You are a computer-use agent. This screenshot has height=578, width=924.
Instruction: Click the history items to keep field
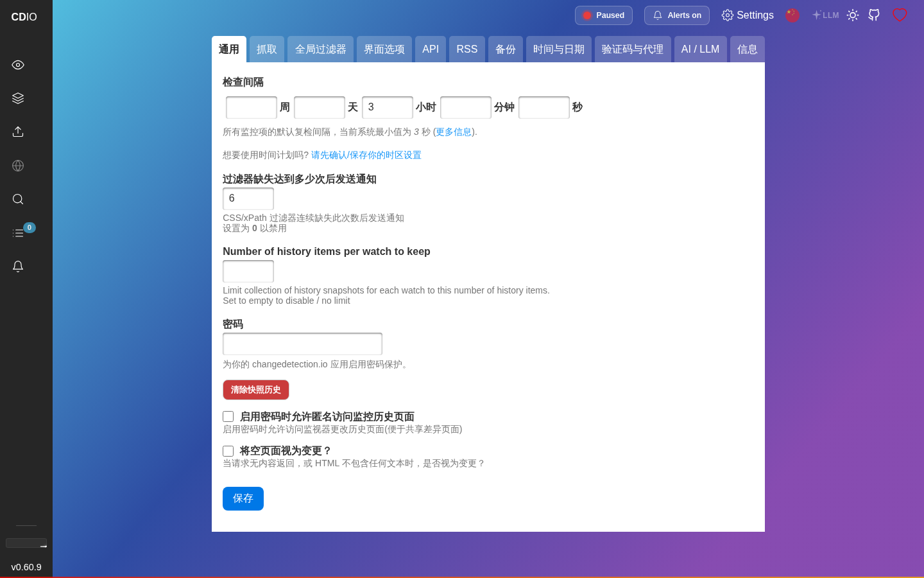tap(248, 271)
